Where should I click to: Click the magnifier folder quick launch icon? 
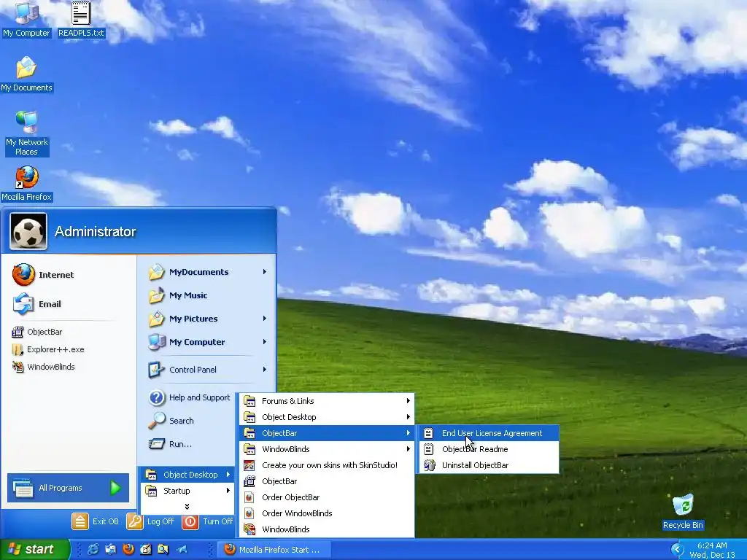(163, 550)
